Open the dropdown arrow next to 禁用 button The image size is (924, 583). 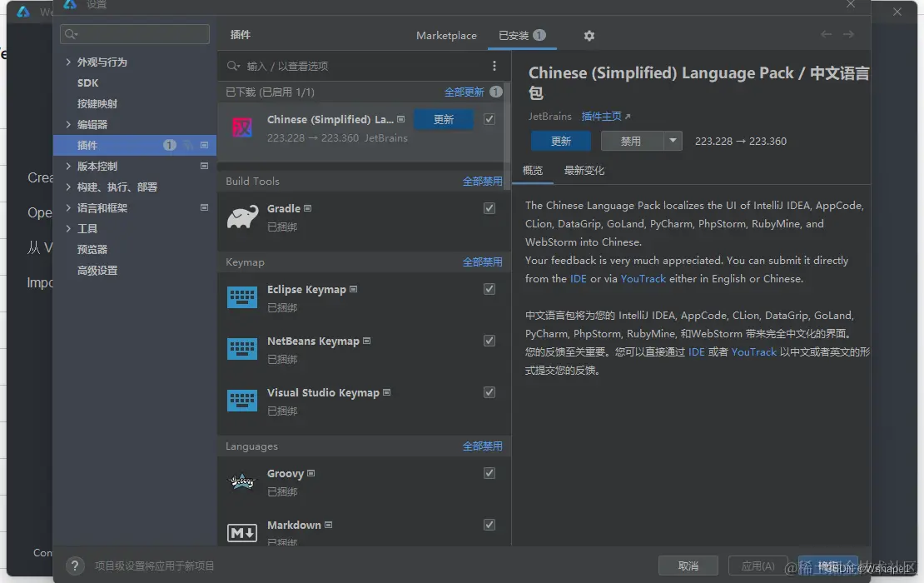(673, 141)
